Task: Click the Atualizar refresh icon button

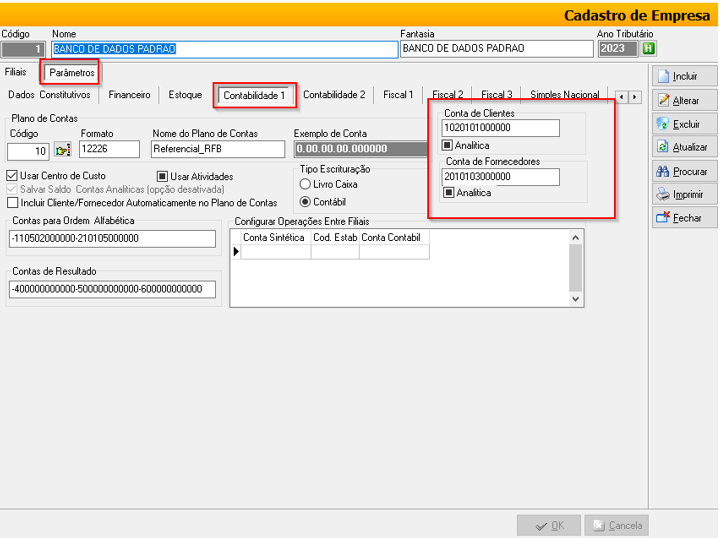Action: [x=678, y=148]
